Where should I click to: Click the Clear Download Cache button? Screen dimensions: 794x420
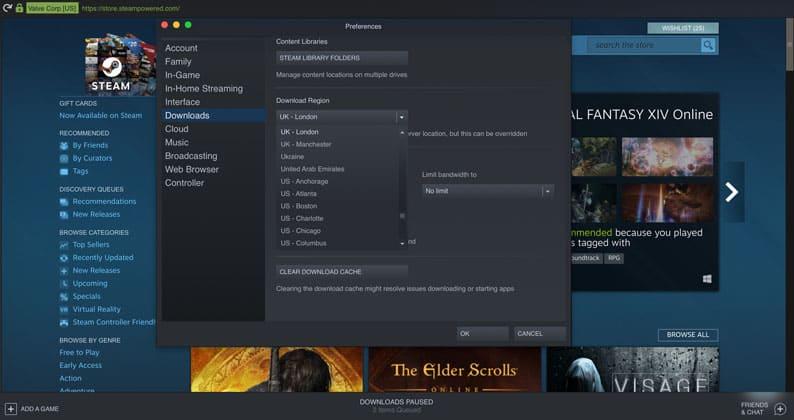342,272
